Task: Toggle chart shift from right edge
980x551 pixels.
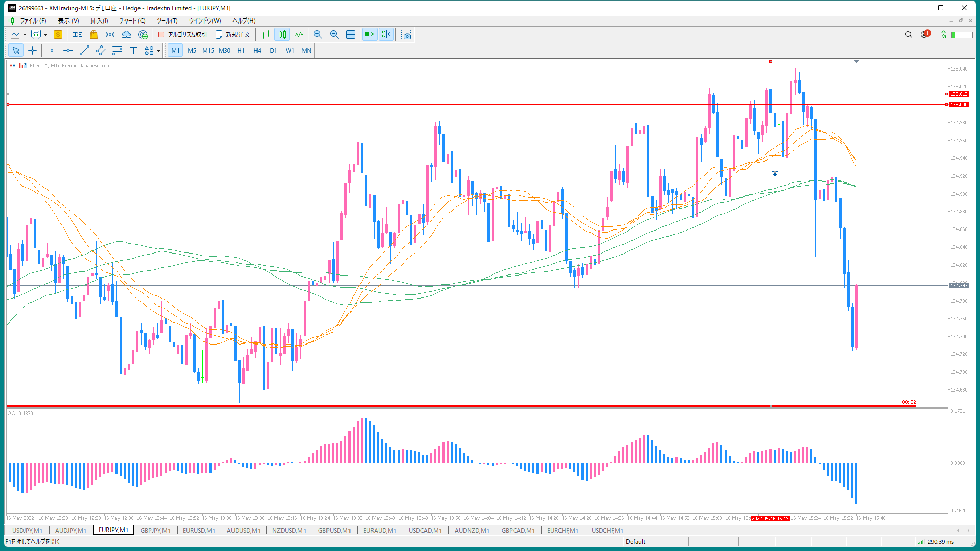Action: pyautogui.click(x=386, y=35)
